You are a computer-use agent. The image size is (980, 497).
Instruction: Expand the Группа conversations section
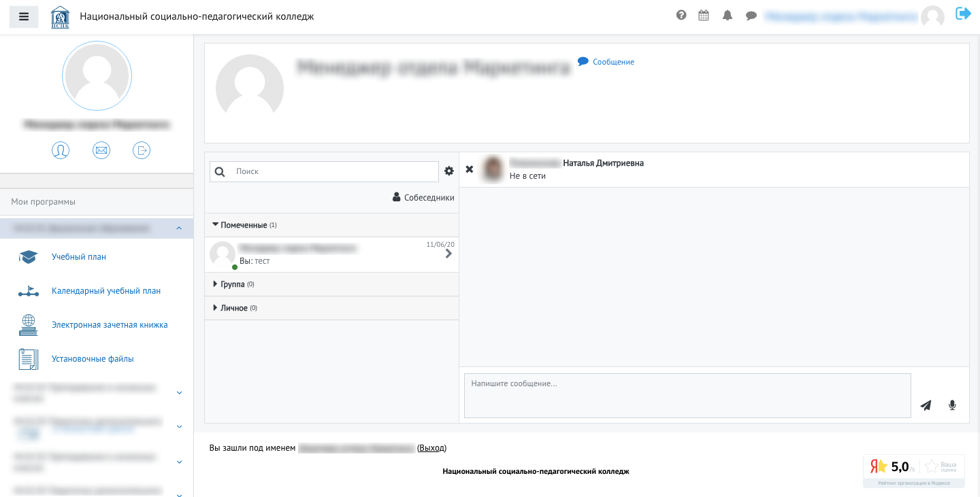tap(231, 284)
